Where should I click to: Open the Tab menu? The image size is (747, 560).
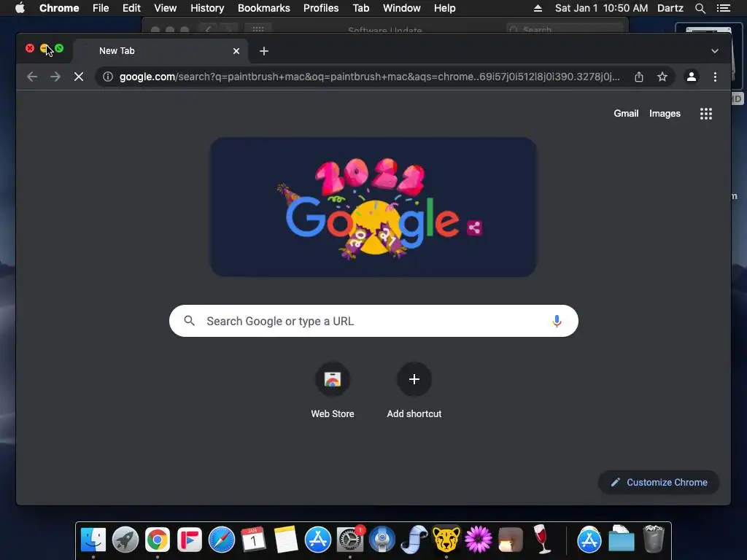pyautogui.click(x=360, y=8)
